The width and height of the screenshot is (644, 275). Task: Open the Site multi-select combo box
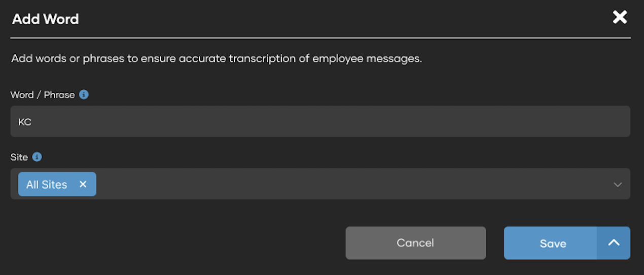[x=320, y=184]
